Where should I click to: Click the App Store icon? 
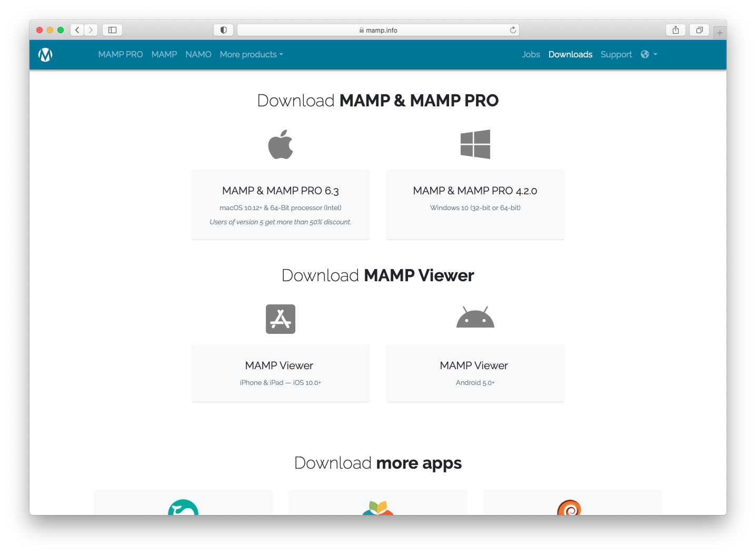pyautogui.click(x=281, y=319)
